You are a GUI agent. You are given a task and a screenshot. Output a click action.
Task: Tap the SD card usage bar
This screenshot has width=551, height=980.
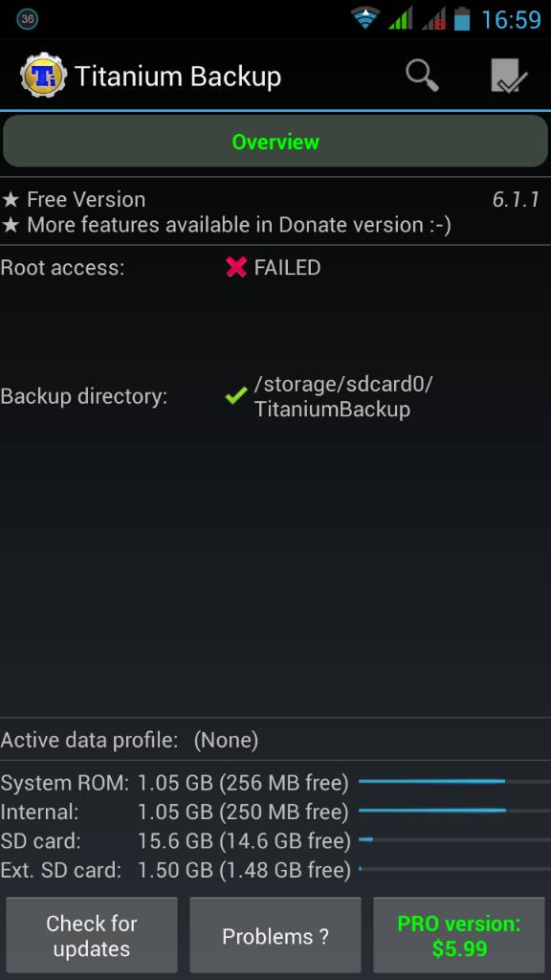(x=454, y=839)
